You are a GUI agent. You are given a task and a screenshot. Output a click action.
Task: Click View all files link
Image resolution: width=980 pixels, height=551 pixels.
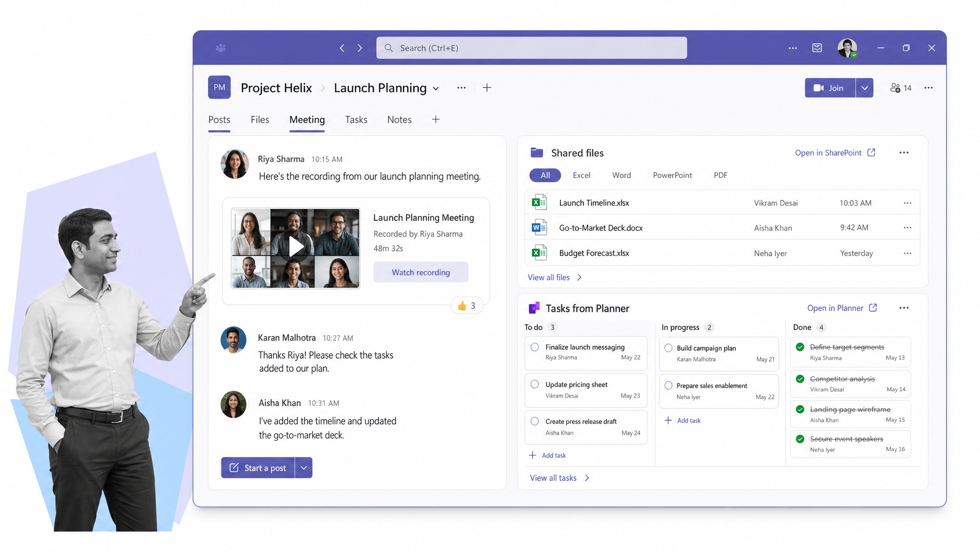point(555,277)
